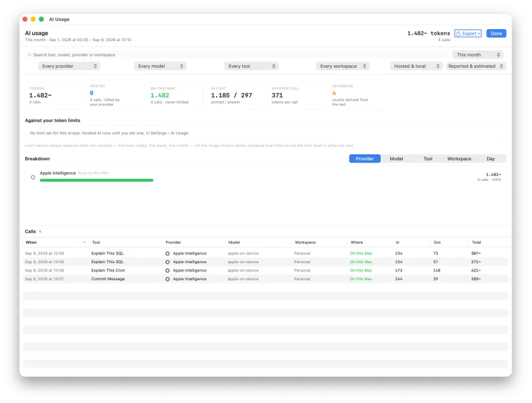Click the 473 input tokens value
The width and height of the screenshot is (532, 403).
point(398,271)
